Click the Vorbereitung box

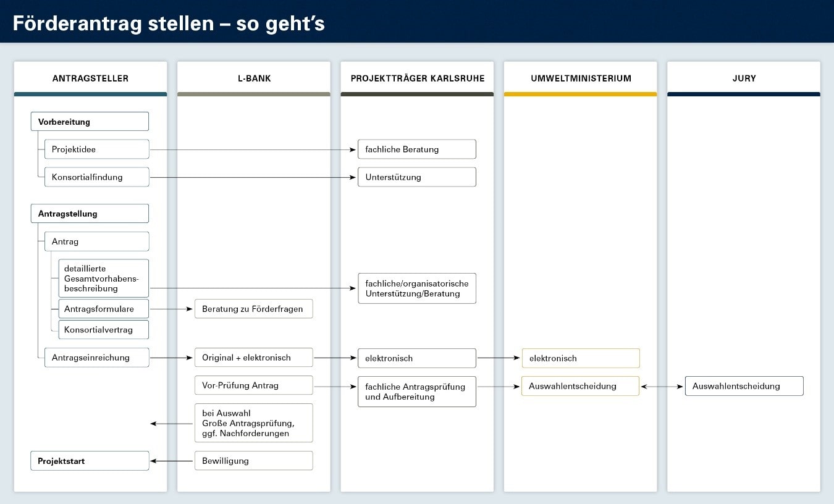click(90, 122)
